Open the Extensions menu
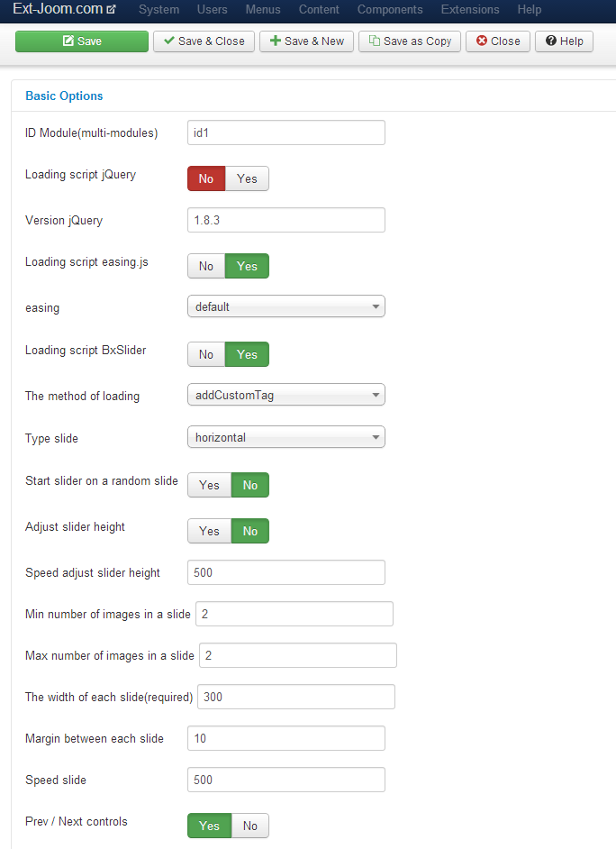The image size is (616, 849). pos(470,9)
